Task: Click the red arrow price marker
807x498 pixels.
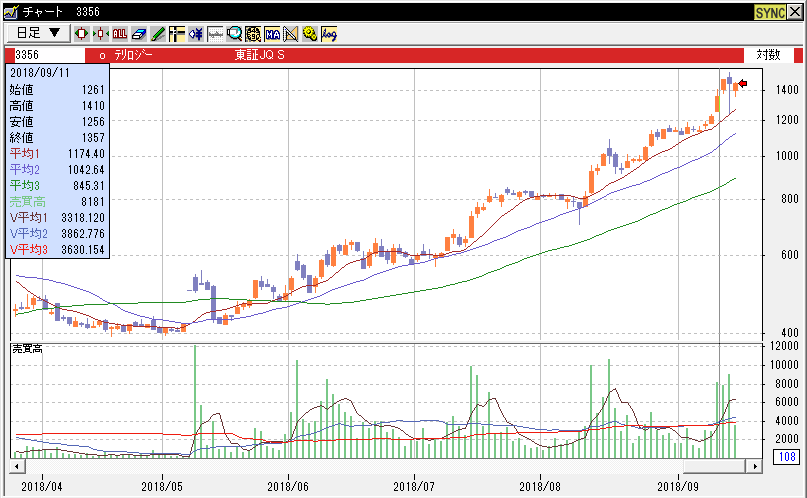Action: [x=743, y=84]
